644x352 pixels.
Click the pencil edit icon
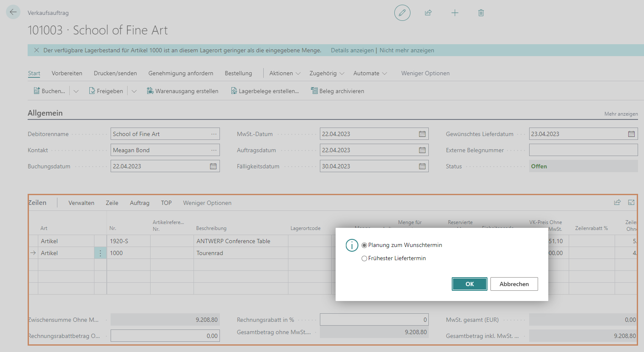[402, 13]
